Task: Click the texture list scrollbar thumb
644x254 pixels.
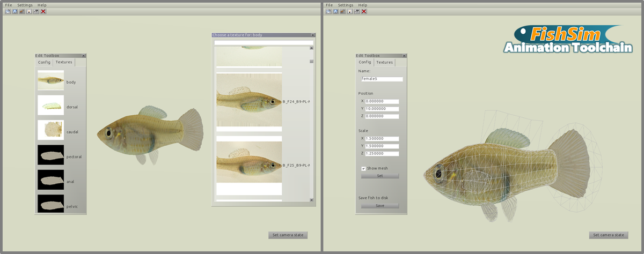Action: 311,61
